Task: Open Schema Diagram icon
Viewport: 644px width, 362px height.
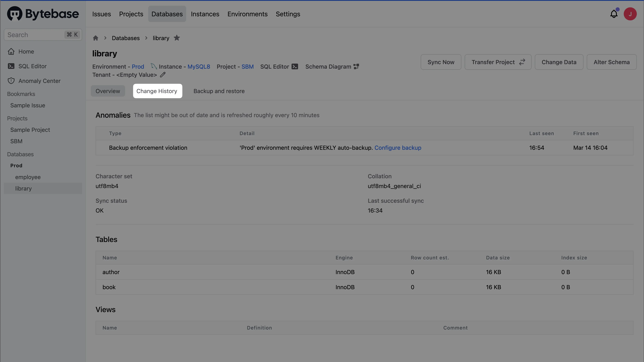Action: pos(356,66)
